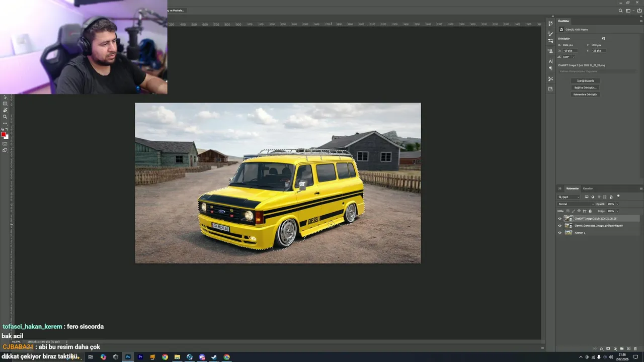This screenshot has height=362, width=644.
Task: Open the Windows notification center
Action: (x=635, y=357)
